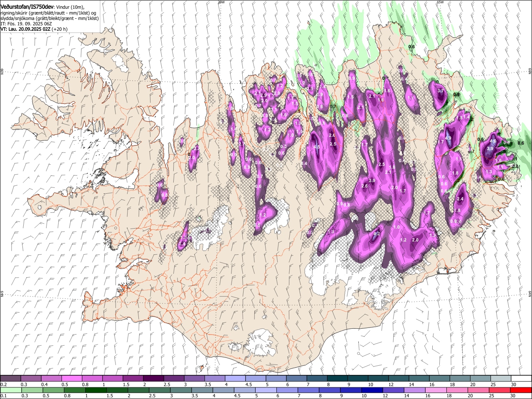The image size is (532, 399).
Task: Select the 'IT: Fös. 19. 09. 2025 06Z' line
Action: click(x=26, y=24)
